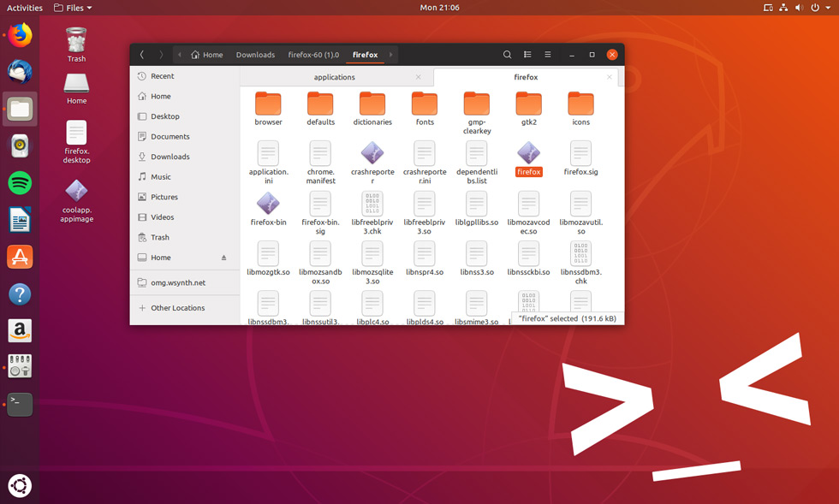Open Videos in the sidebar
839x504 pixels.
pyautogui.click(x=185, y=217)
